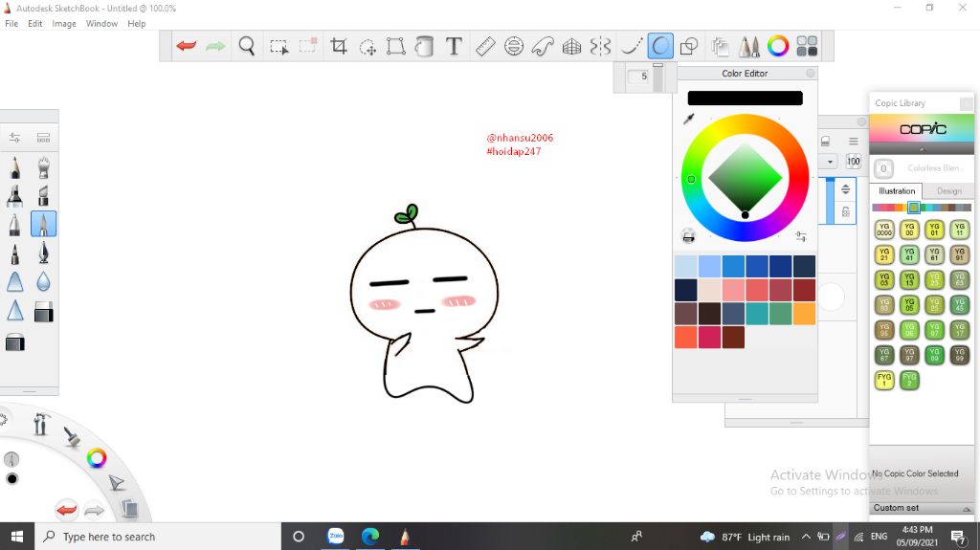Click the Redo arrow in top toolbar

coord(215,46)
